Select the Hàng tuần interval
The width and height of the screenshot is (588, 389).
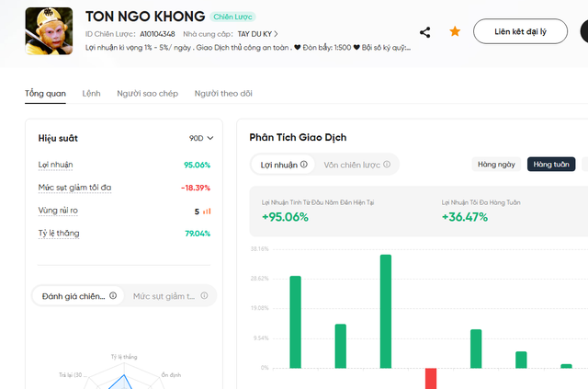pos(551,164)
